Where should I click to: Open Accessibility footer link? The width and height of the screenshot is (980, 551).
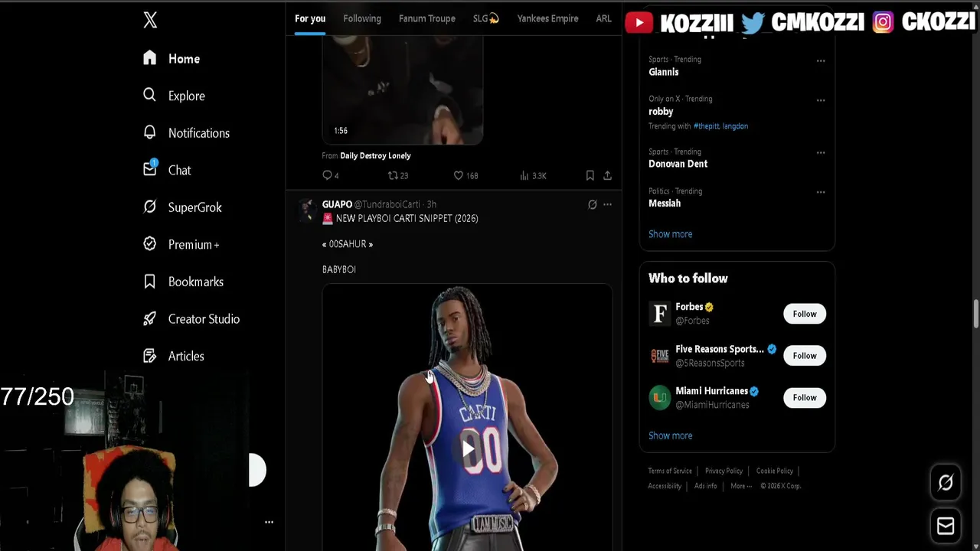point(665,486)
